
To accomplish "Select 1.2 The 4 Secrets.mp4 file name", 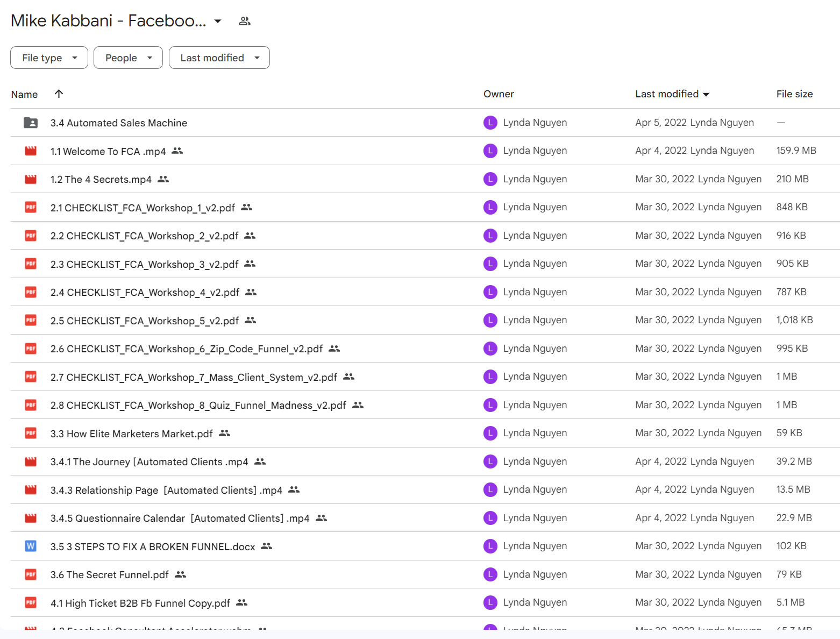I will coord(101,179).
